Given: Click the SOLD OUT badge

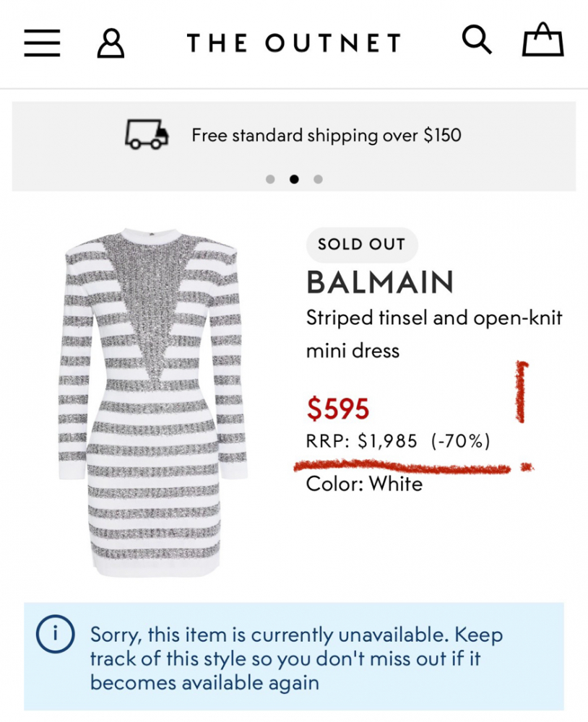Looking at the screenshot, I should (361, 245).
